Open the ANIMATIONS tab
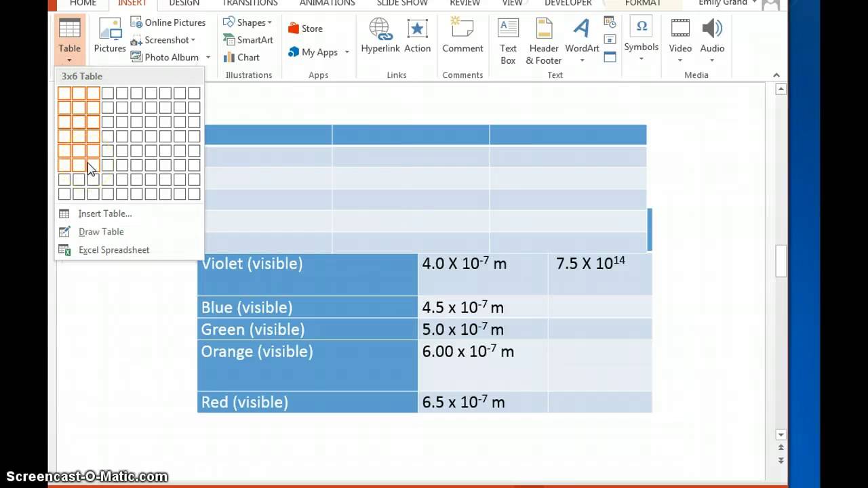The width and height of the screenshot is (868, 488). pyautogui.click(x=328, y=3)
